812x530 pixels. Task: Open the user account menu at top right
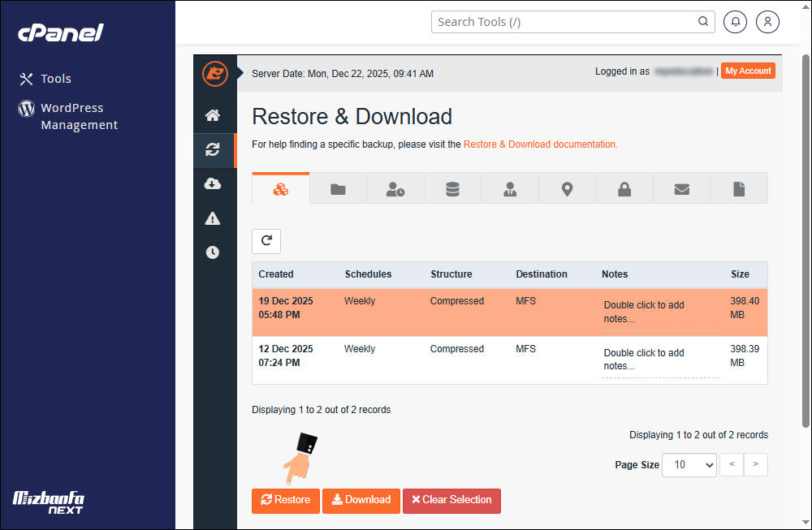click(767, 22)
